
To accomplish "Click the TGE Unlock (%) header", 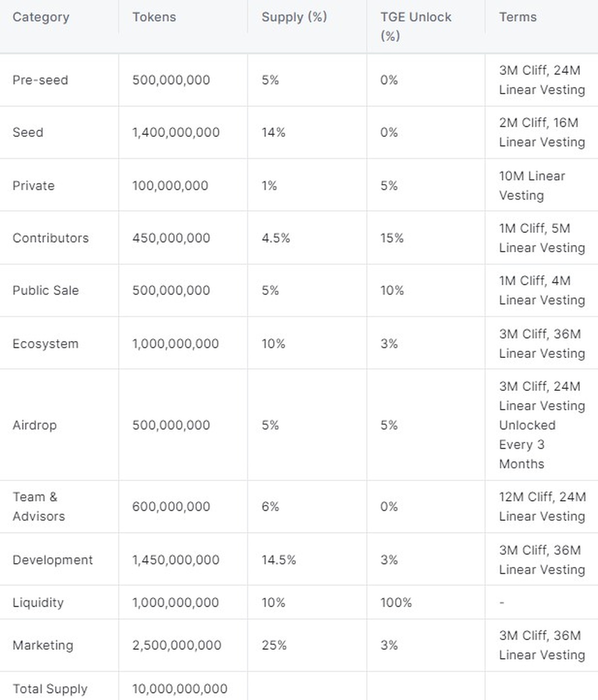I will tap(416, 26).
